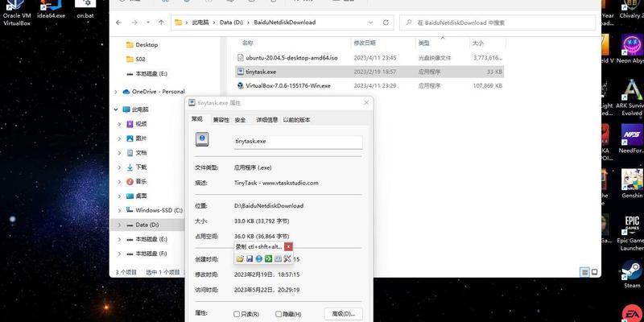Image resolution: width=644 pixels, height=322 pixels.
Task: Close the TinyTask toolbar with red X
Action: pyautogui.click(x=288, y=246)
